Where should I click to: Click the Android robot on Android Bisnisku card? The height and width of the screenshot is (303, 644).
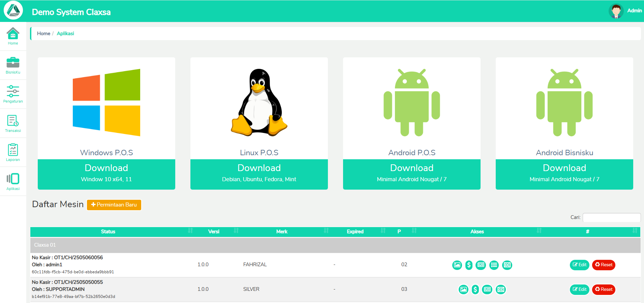point(564,102)
